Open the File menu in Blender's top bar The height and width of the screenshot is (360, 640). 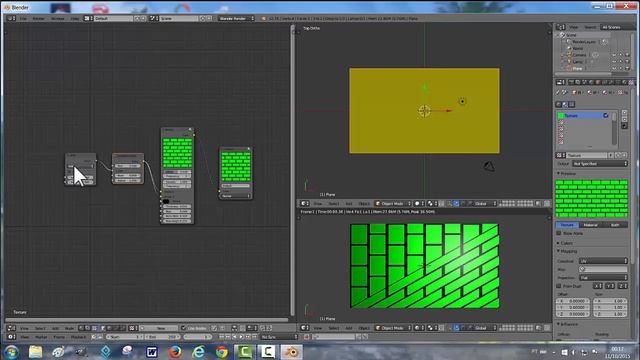[x=23, y=18]
